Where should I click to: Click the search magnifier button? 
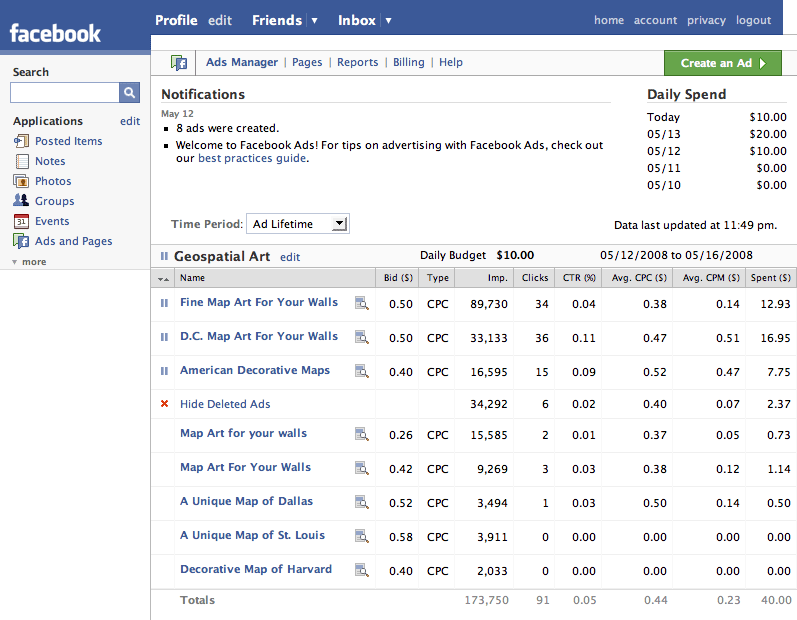tap(129, 92)
